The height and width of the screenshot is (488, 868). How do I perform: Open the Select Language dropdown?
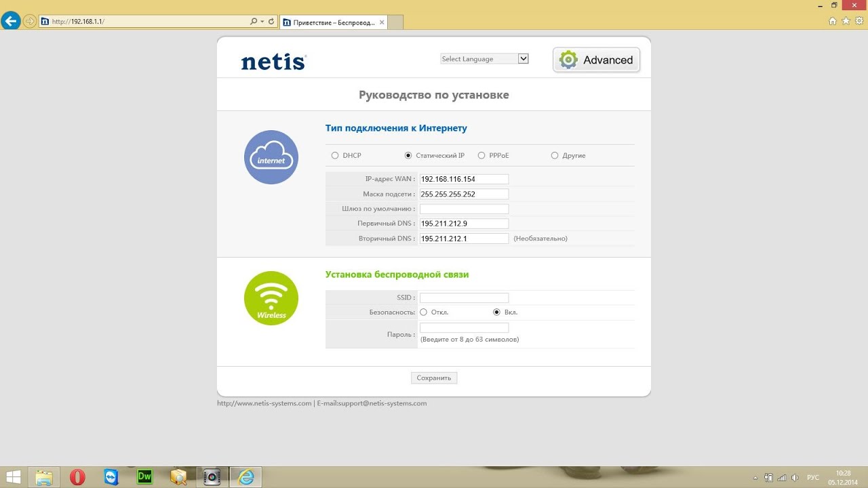(484, 59)
